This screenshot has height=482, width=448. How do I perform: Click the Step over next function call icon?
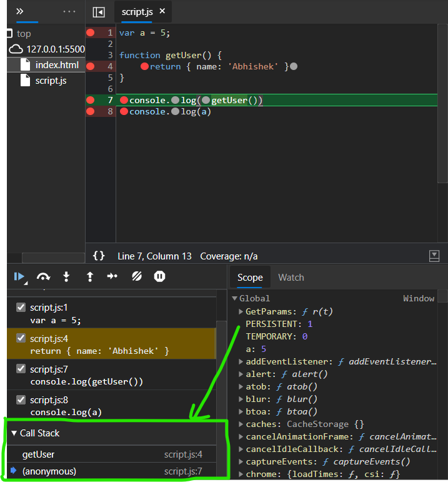click(43, 277)
